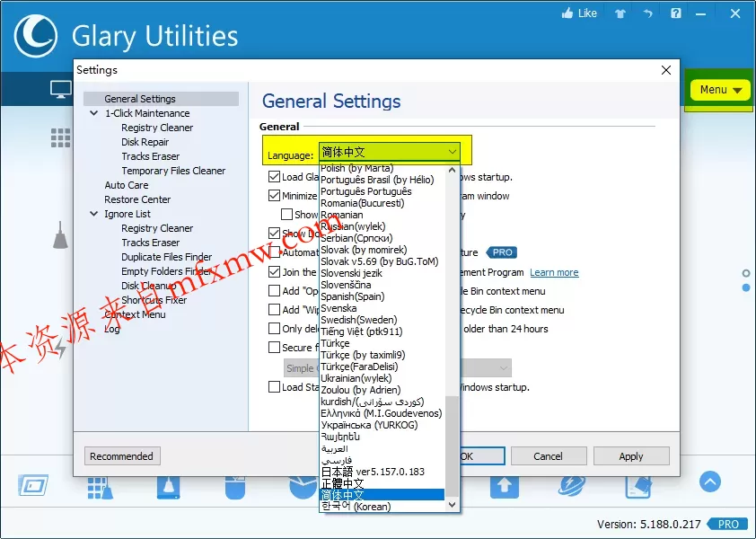Screen dimensions: 756x539
Task: Click the language list scrollbar thumb
Action: (x=452, y=446)
